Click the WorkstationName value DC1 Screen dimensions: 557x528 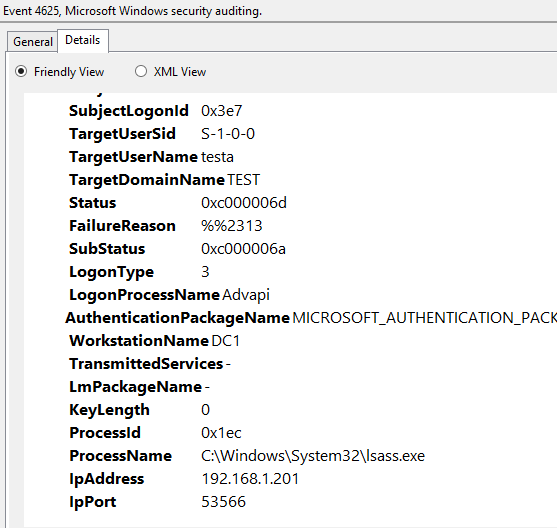click(226, 341)
